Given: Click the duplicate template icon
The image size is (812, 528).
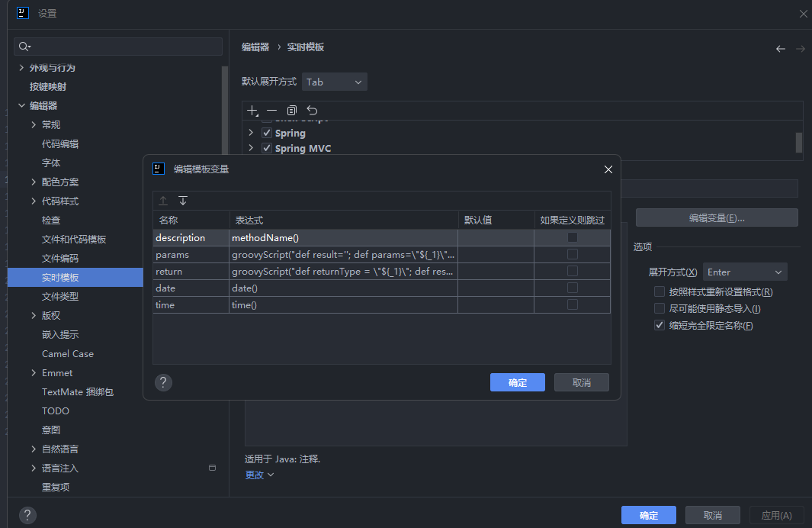Looking at the screenshot, I should click(x=291, y=111).
